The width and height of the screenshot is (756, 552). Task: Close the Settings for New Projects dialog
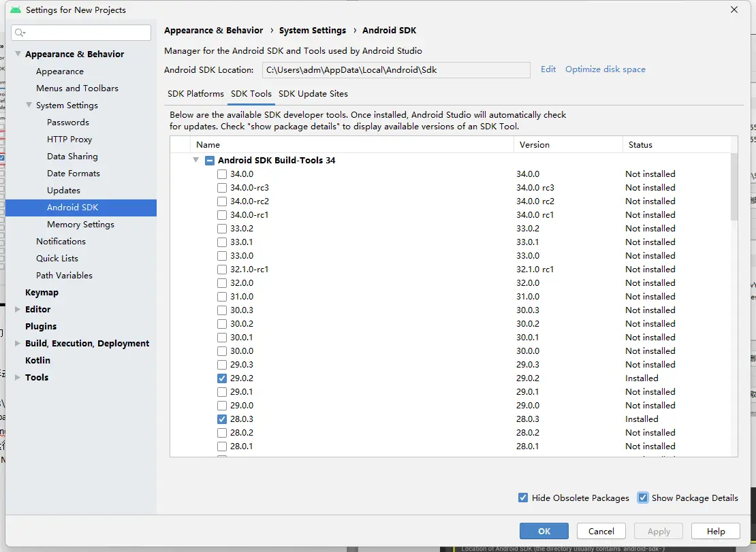pos(734,10)
